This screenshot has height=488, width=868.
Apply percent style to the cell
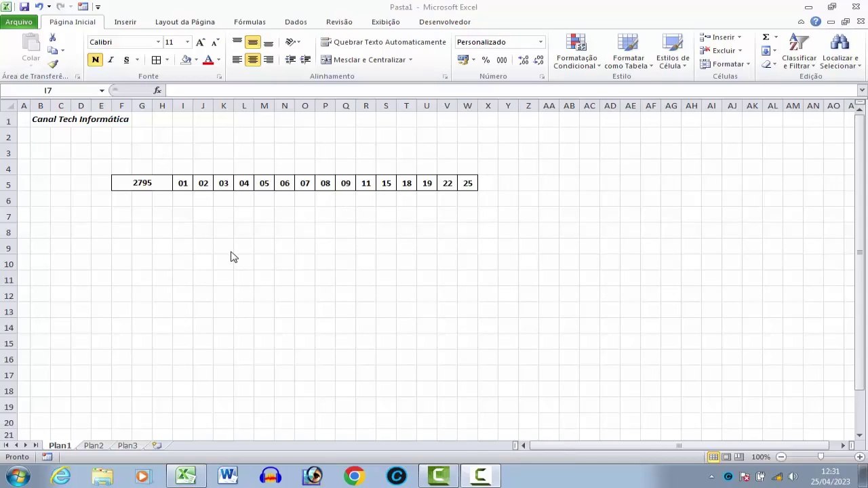(x=486, y=60)
